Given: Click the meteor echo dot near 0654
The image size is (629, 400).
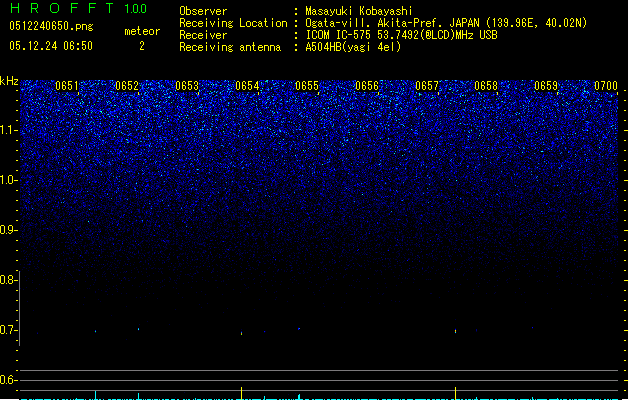Looking at the screenshot, I should (241, 333).
